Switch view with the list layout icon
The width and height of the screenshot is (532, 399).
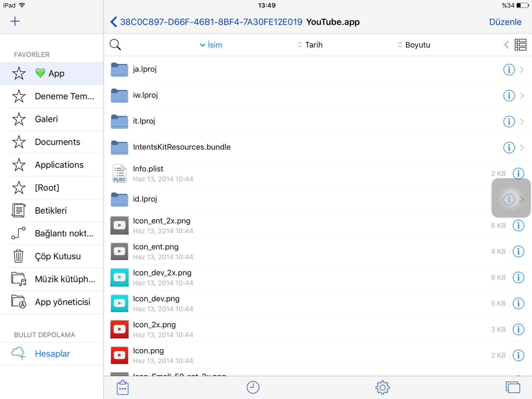(521, 45)
